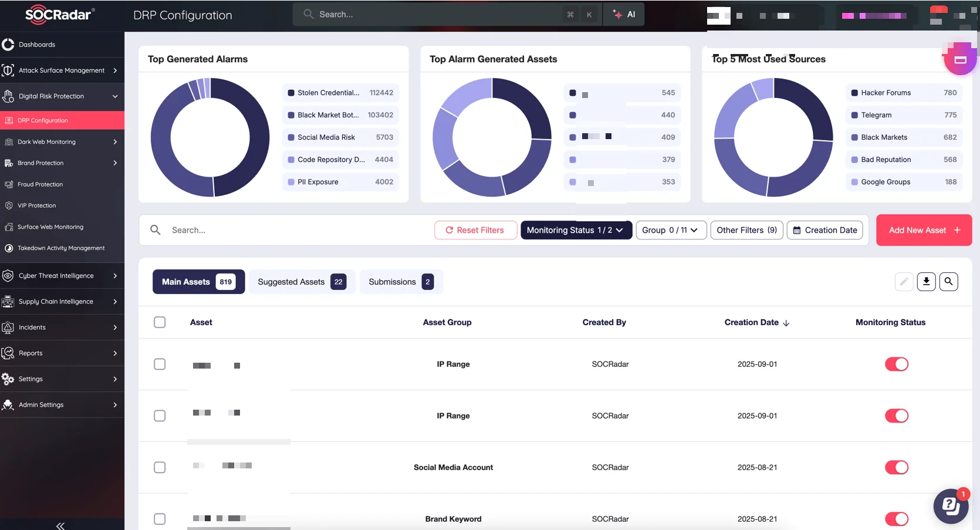The image size is (980, 530).
Task: Collapse the sidebar with double-chevron icon
Action: pos(60,526)
